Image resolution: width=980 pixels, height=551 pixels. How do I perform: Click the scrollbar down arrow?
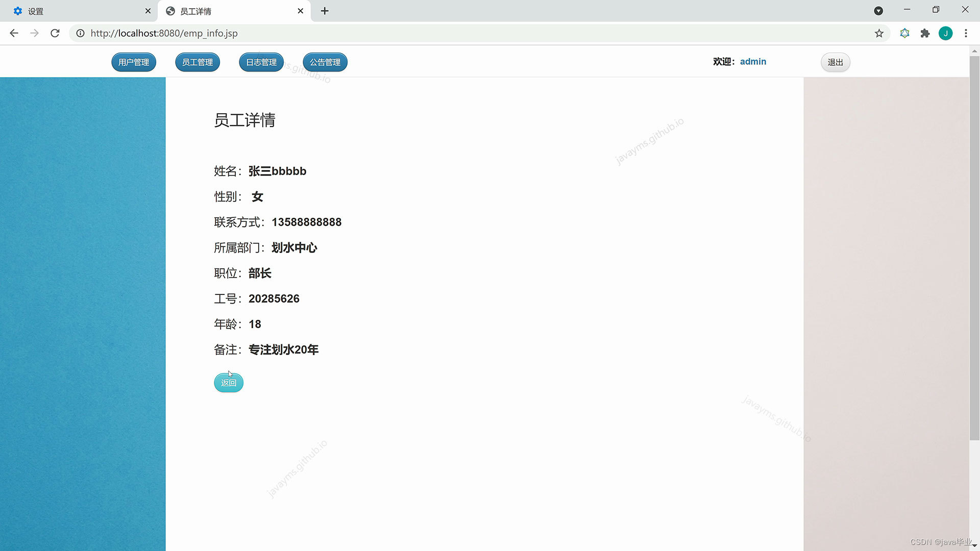(974, 546)
